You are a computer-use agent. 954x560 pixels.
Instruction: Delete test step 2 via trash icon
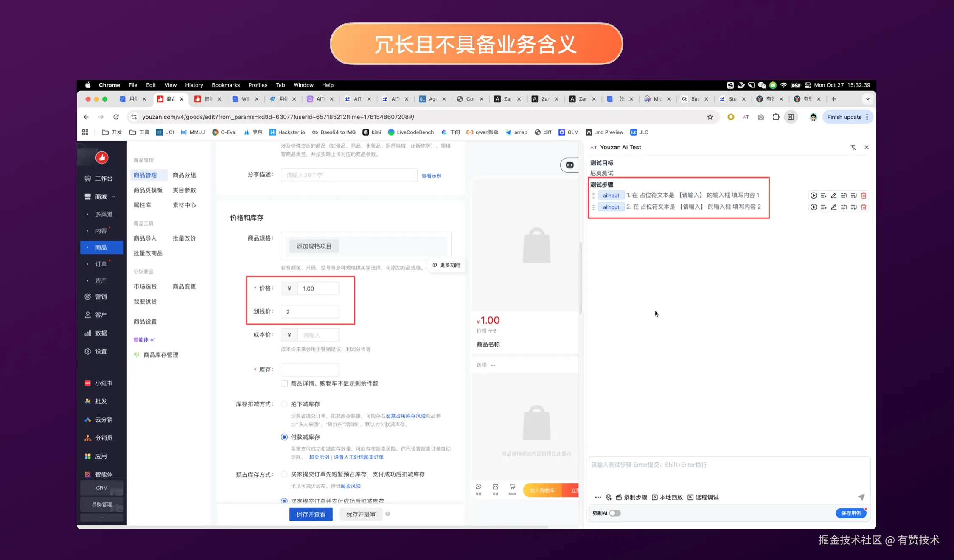point(863,207)
